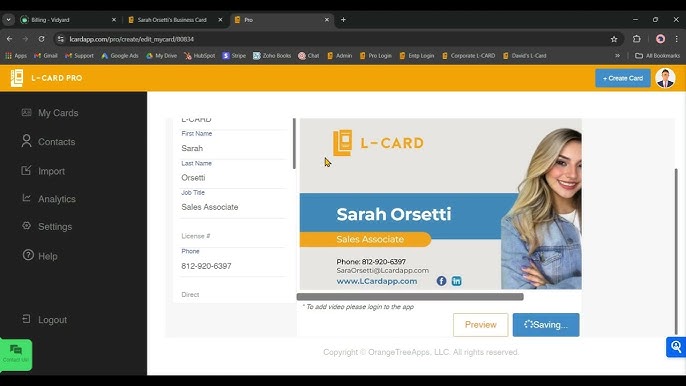Edit the Last Name field Orsetti
This screenshot has width=686, height=386.
pyautogui.click(x=233, y=178)
